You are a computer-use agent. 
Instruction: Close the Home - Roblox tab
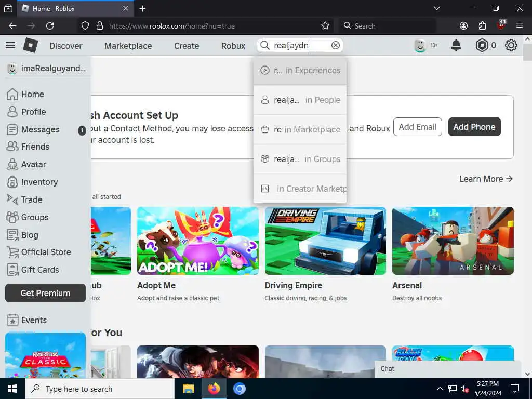tap(126, 8)
